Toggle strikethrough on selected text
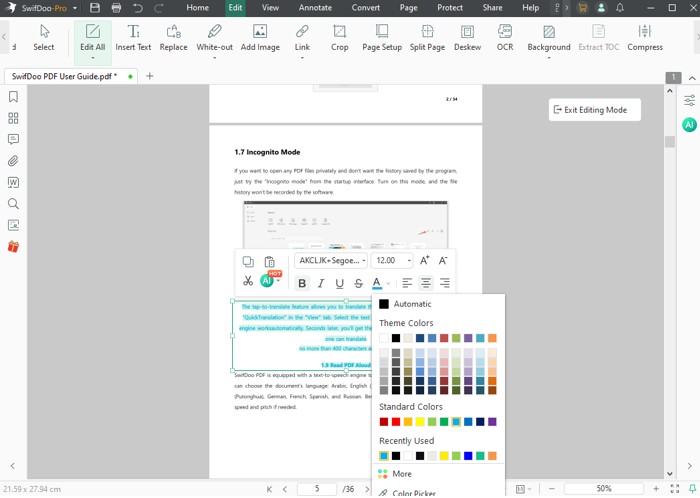The width and height of the screenshot is (700, 498). pos(358,284)
